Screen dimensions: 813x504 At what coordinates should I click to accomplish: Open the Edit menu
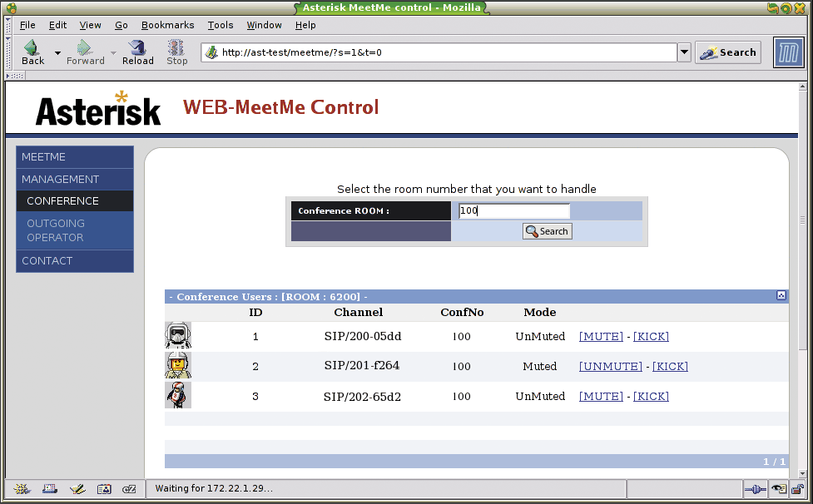[57, 25]
